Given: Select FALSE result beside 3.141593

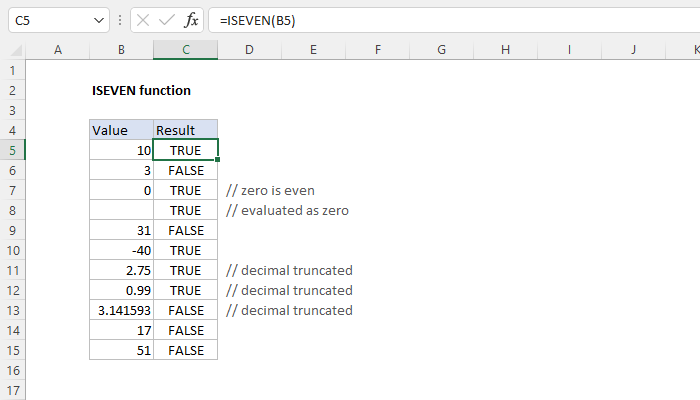Looking at the screenshot, I should click(186, 310).
